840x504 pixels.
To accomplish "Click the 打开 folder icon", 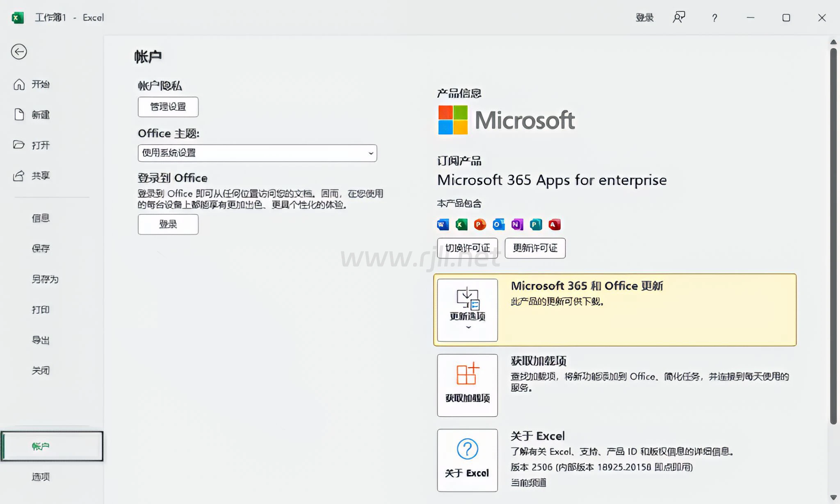I will pos(19,145).
